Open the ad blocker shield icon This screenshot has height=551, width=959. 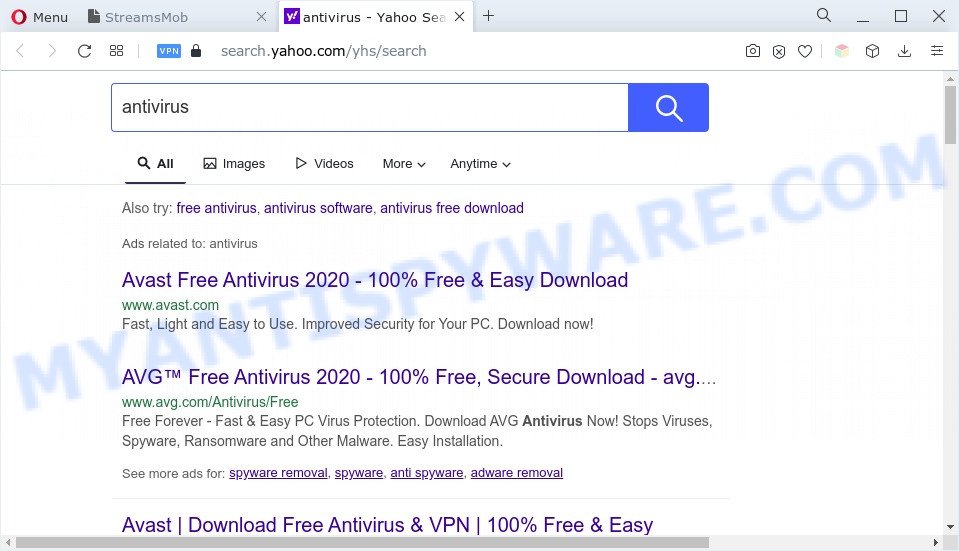[x=779, y=51]
